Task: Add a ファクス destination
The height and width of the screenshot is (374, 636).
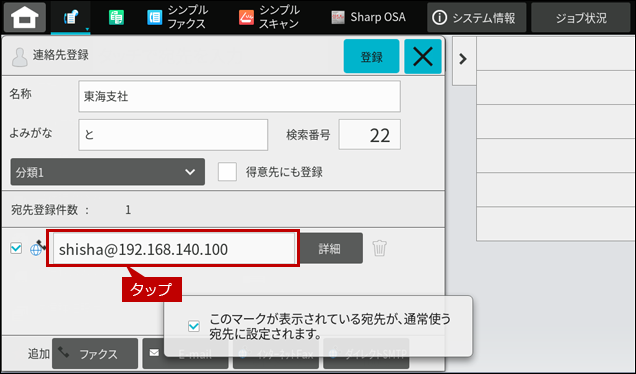Action: click(x=95, y=354)
